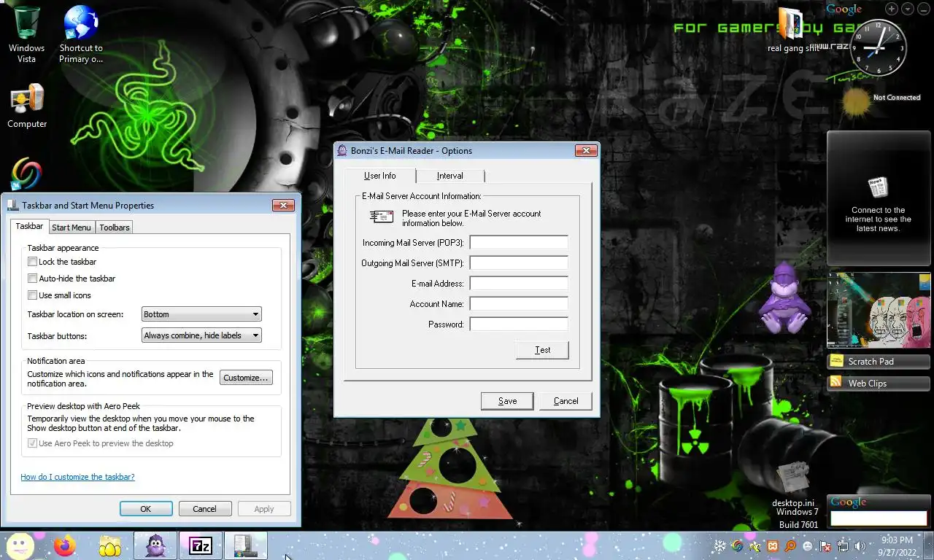Open the network status tray icon

click(843, 546)
